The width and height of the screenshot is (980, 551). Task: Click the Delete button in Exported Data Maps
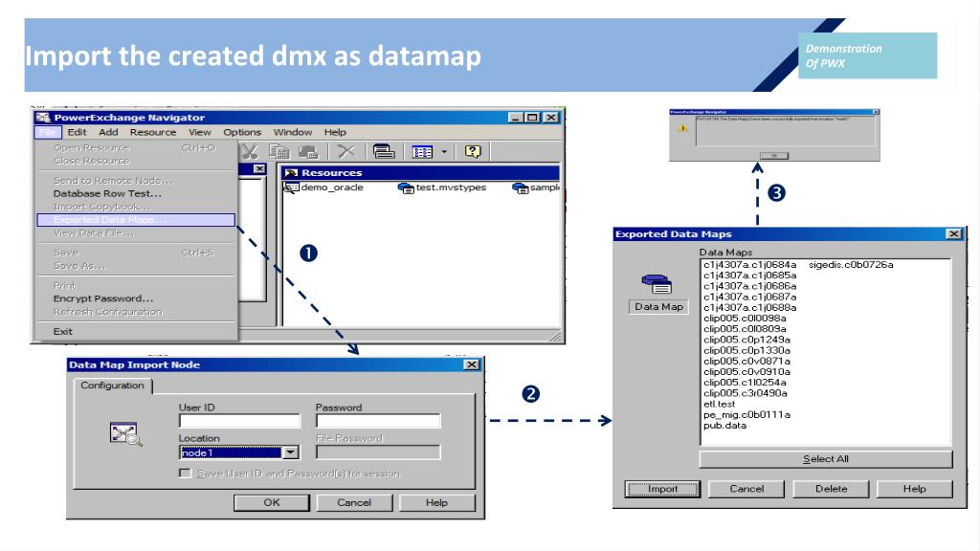click(832, 489)
